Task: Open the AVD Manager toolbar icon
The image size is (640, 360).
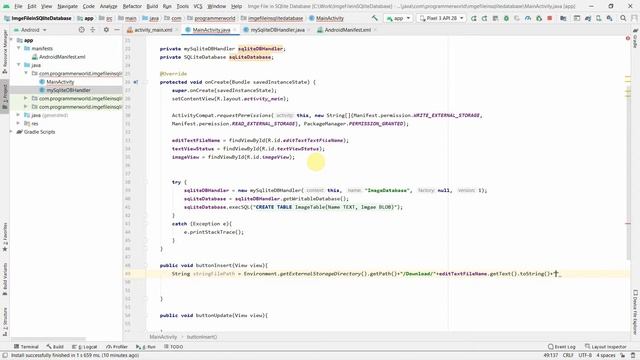Action: tap(598, 18)
